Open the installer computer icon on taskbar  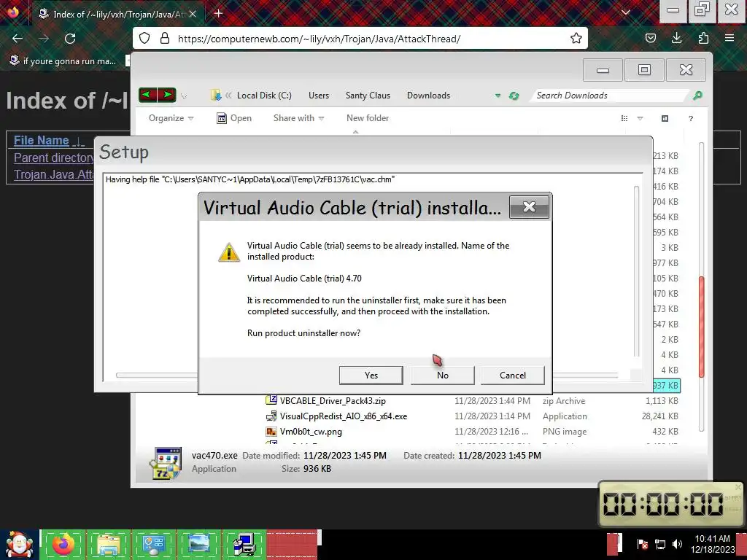point(244,545)
